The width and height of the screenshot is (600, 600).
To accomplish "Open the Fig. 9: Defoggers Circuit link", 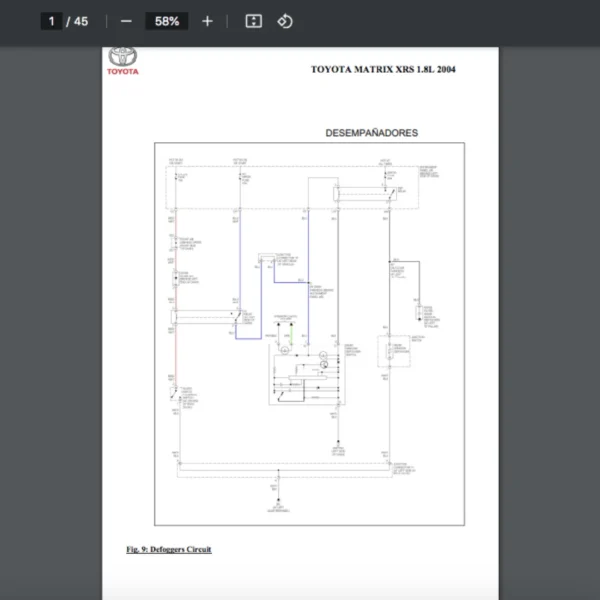I will pos(169,549).
